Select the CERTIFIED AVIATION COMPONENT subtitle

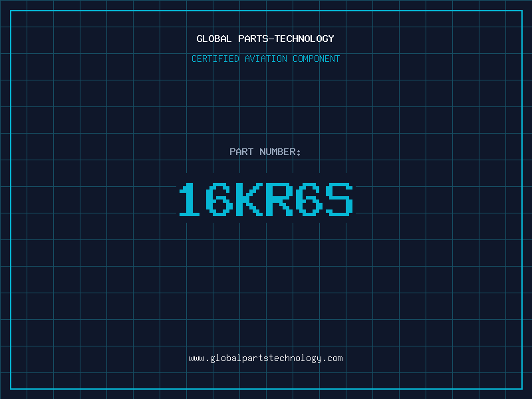point(265,59)
